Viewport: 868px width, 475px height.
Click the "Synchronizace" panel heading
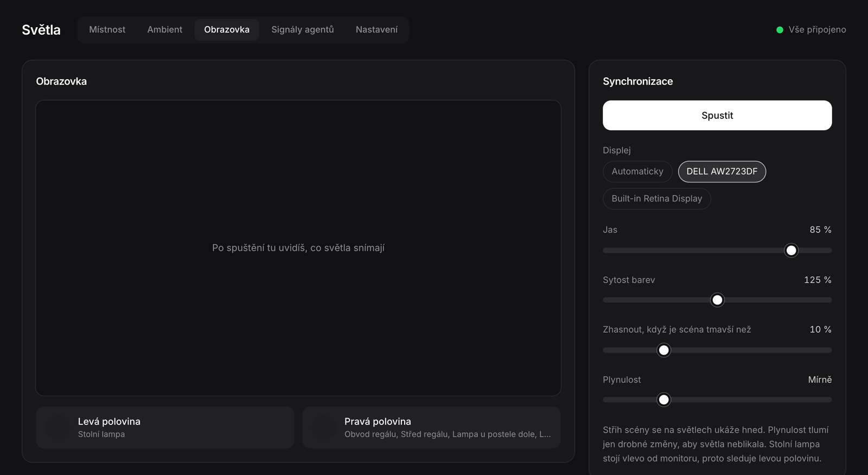point(638,81)
